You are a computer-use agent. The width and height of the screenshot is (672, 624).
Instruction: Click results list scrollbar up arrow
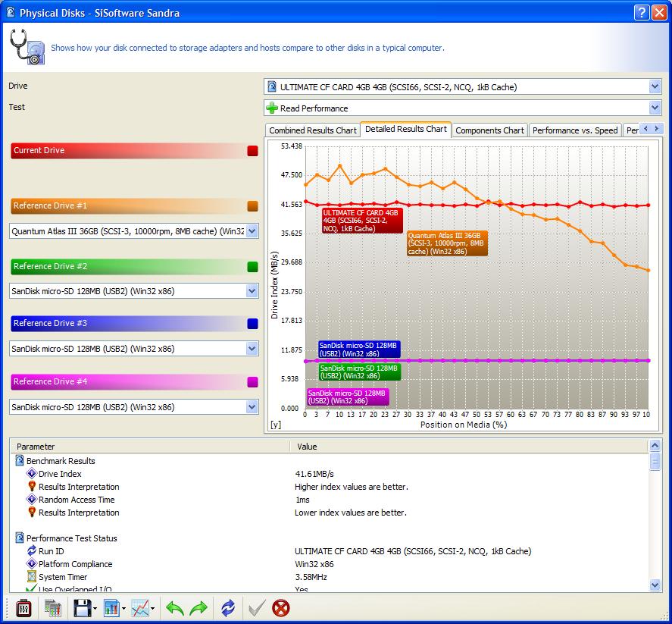[655, 445]
